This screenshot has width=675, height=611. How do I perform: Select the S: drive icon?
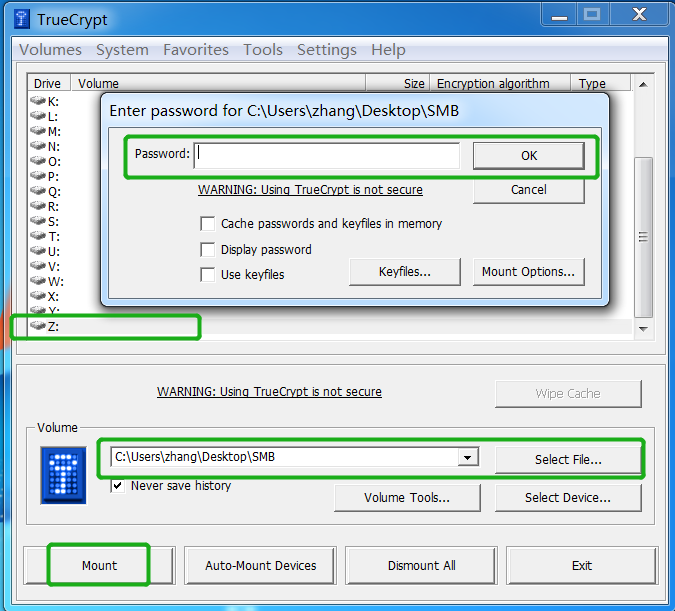pyautogui.click(x=38, y=221)
